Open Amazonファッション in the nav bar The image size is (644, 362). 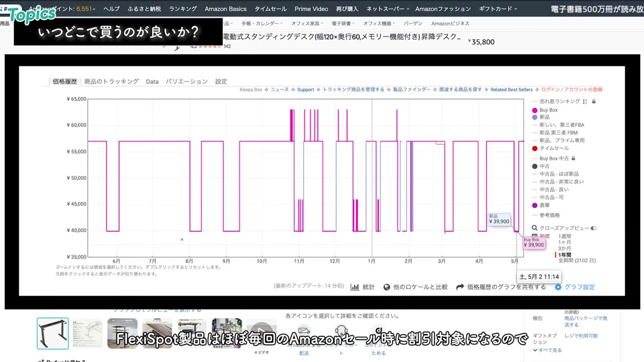(443, 9)
